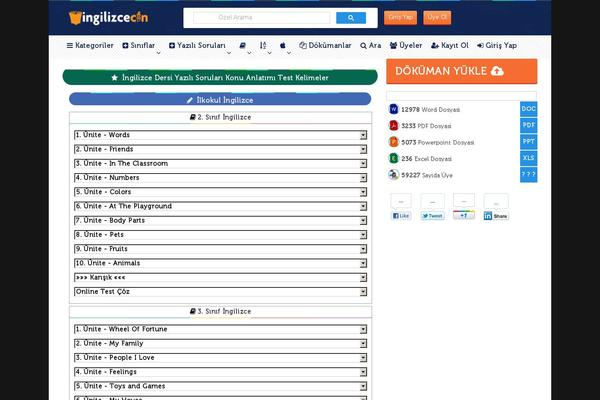Image resolution: width=600 pixels, height=400 pixels.
Task: Expand the 2. Ünite - My Family dropdown
Action: (220, 343)
